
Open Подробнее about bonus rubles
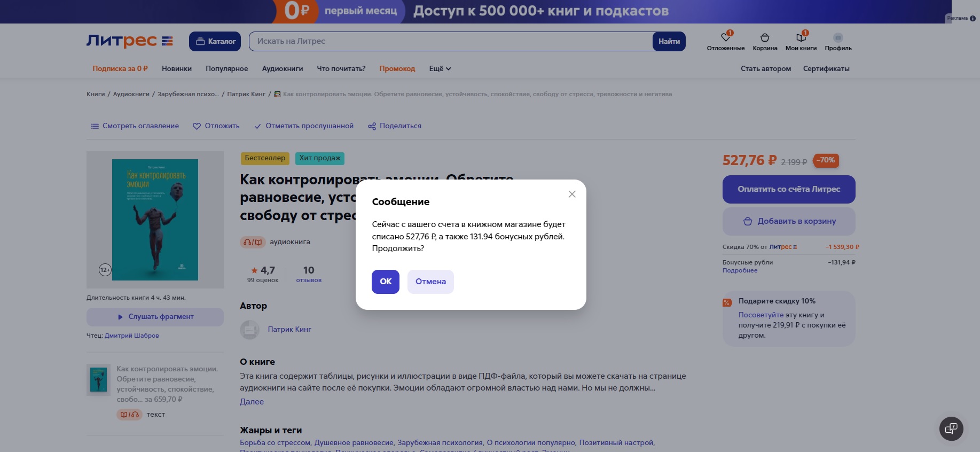[740, 270]
